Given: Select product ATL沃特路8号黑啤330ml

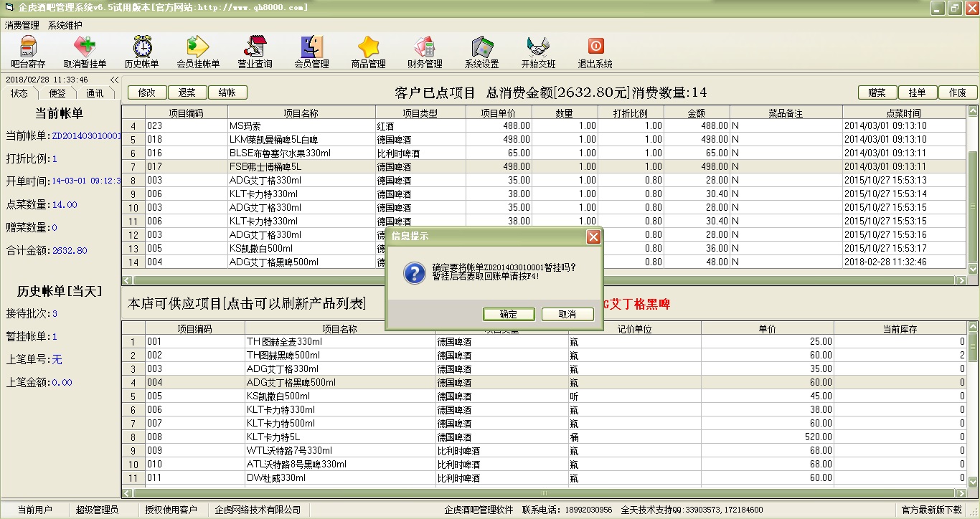Looking at the screenshot, I should pos(544,464).
